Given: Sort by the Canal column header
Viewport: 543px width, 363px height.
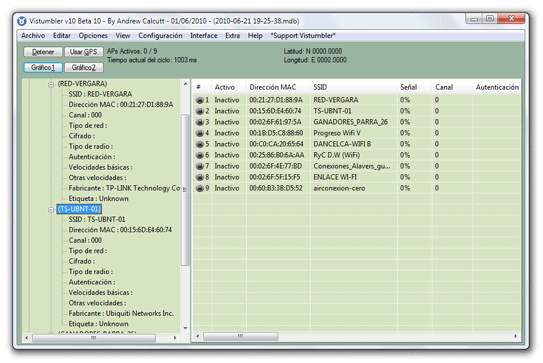Looking at the screenshot, I should [x=452, y=87].
